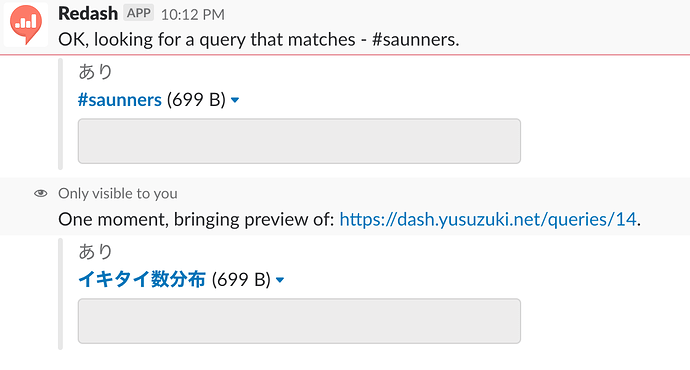
Task: Open the Redash sender name profile
Action: point(88,14)
